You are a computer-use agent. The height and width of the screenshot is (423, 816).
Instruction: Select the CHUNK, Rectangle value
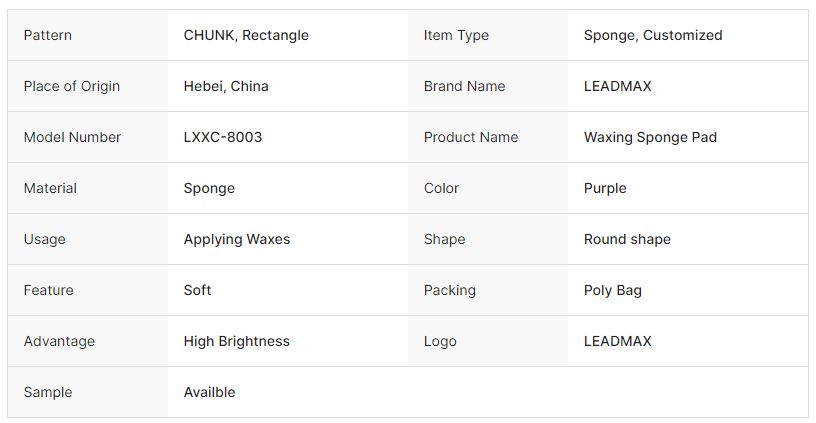[x=246, y=35]
